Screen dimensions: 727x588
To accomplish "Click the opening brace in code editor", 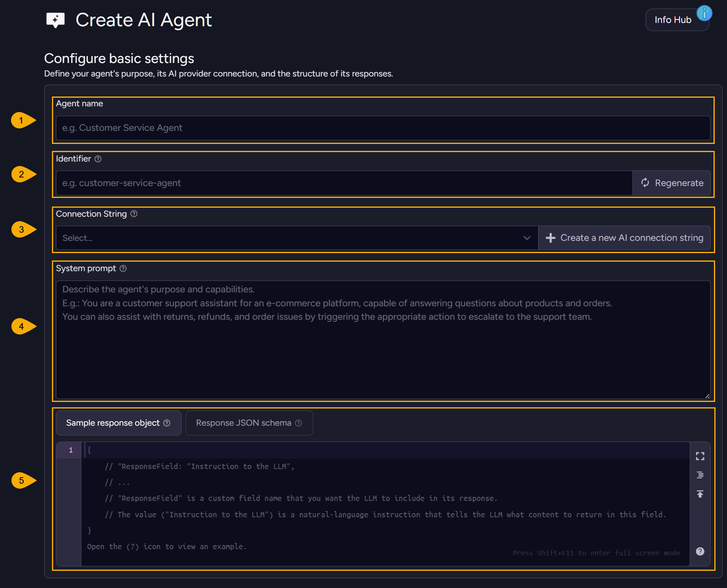I will (89, 450).
